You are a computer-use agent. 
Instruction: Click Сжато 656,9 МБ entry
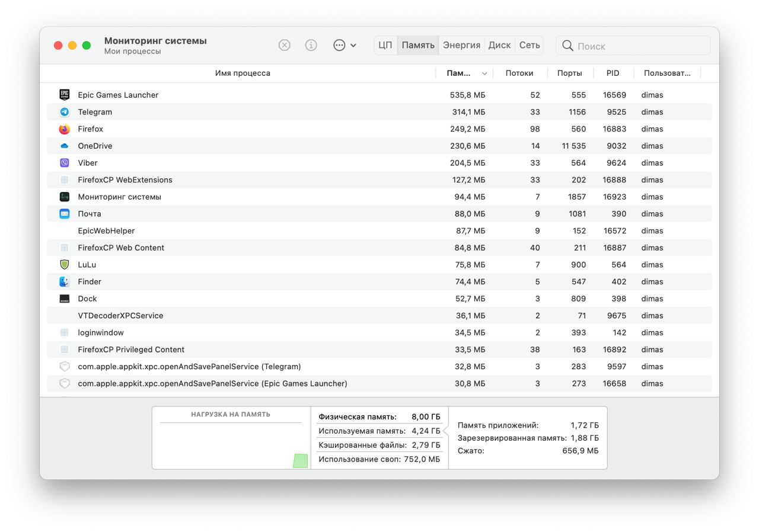coord(528,451)
